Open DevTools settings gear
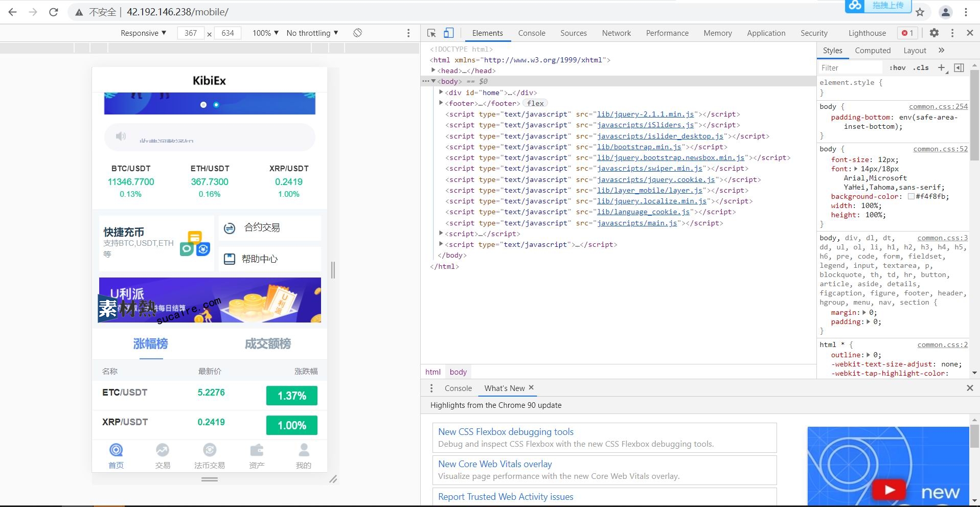Viewport: 980px width, 507px height. 934,33
